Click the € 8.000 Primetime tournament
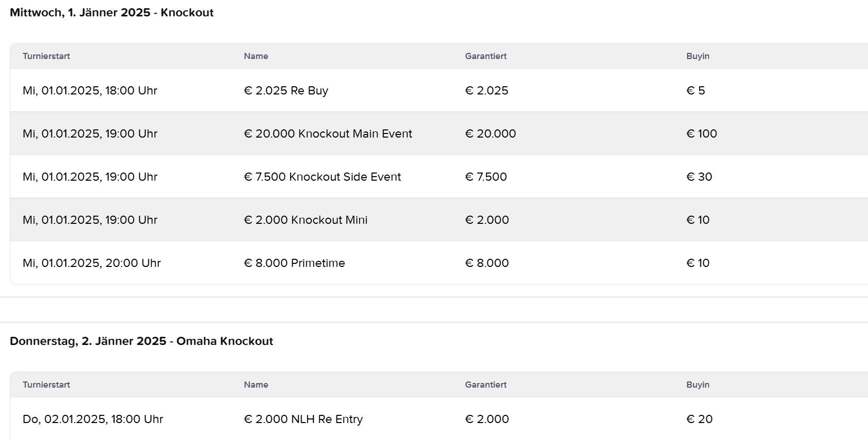The height and width of the screenshot is (440, 868). 294,263
